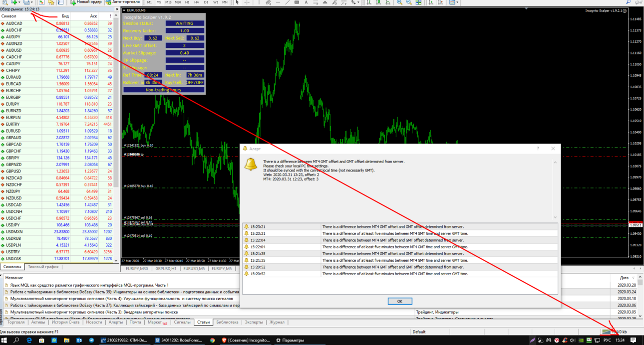Switch chart to H1 timeframe
The height and width of the screenshot is (345, 644).
click(187, 2)
